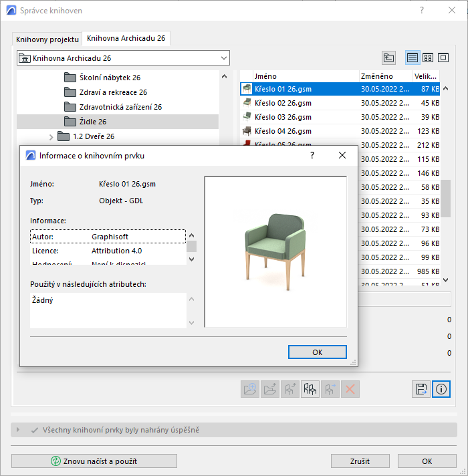Click the Zrušit button
468x476 pixels.
360,461
